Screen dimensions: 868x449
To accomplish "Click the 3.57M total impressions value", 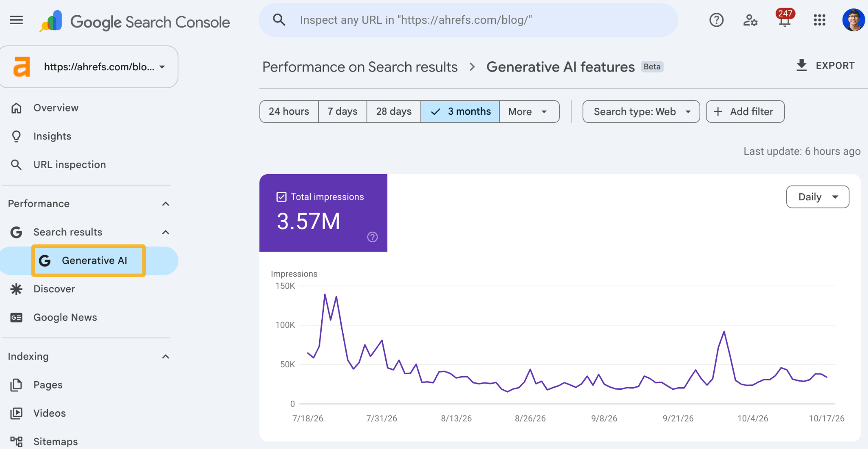I will coord(309,221).
